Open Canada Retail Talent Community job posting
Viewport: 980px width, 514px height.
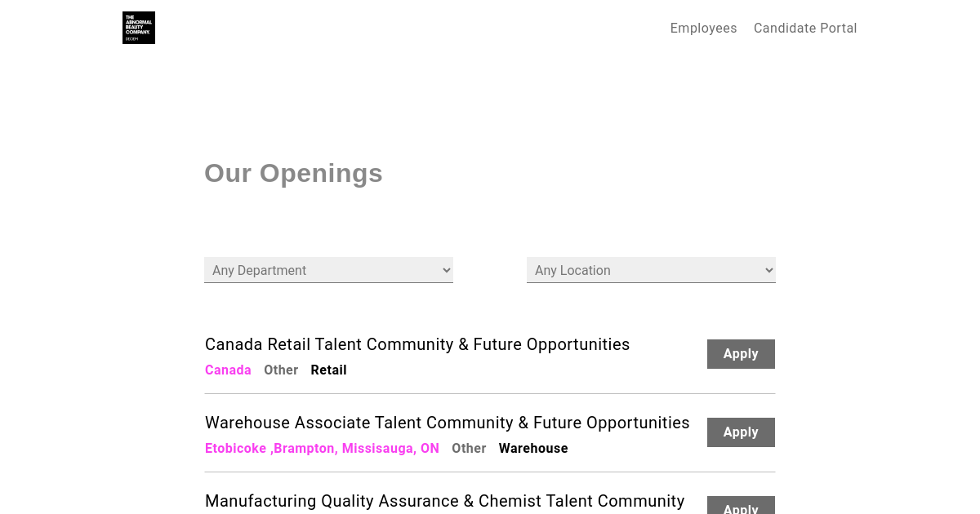coord(417,344)
